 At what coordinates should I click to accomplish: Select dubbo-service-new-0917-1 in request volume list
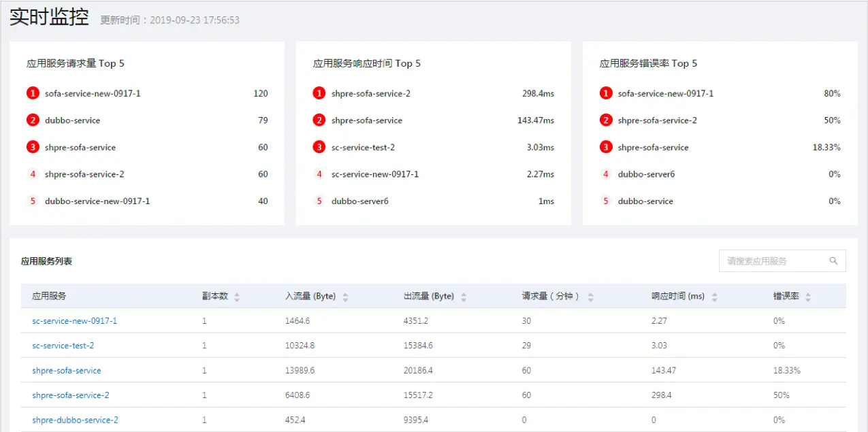pyautogui.click(x=97, y=201)
